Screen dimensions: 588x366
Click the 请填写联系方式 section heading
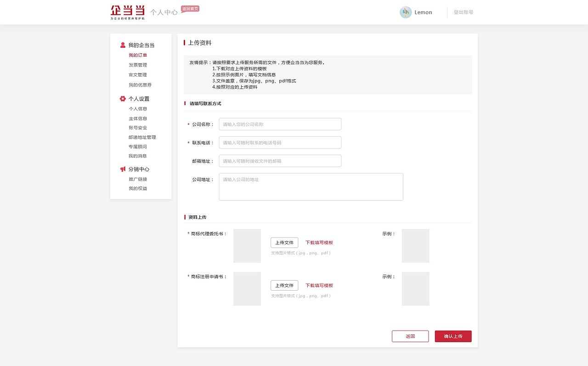click(x=205, y=103)
